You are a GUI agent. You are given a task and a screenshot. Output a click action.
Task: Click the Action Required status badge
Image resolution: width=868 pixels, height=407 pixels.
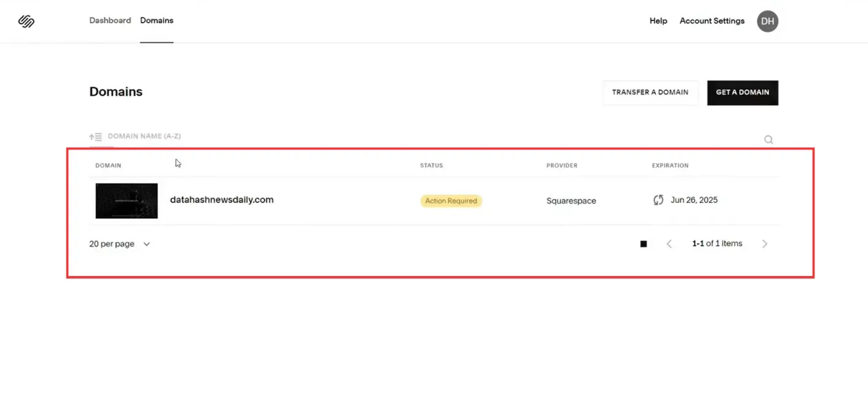451,201
